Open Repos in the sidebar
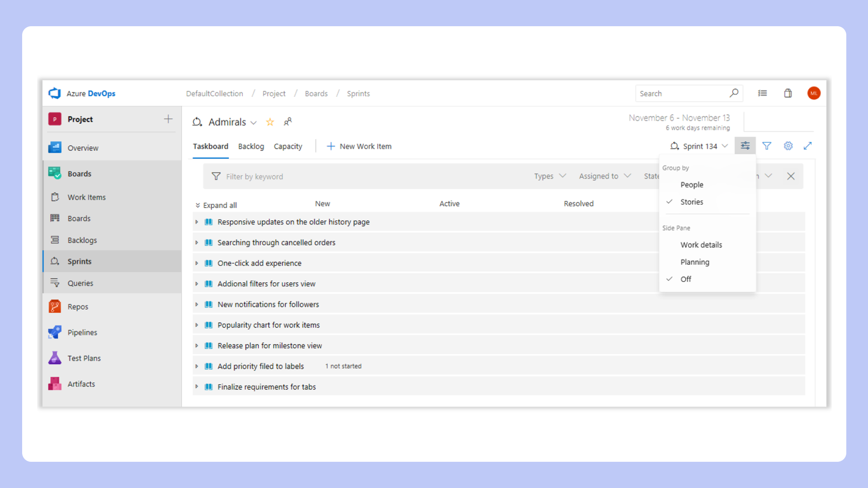The height and width of the screenshot is (488, 868). (78, 307)
